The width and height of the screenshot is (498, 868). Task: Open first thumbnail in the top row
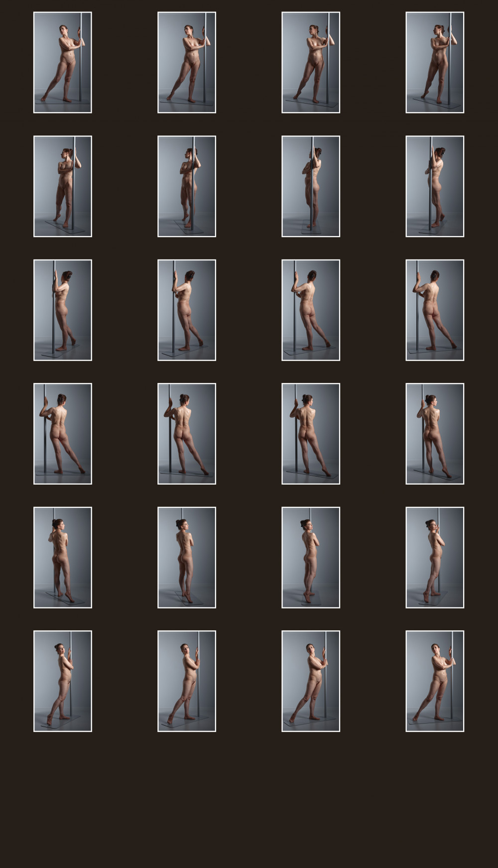tap(63, 63)
